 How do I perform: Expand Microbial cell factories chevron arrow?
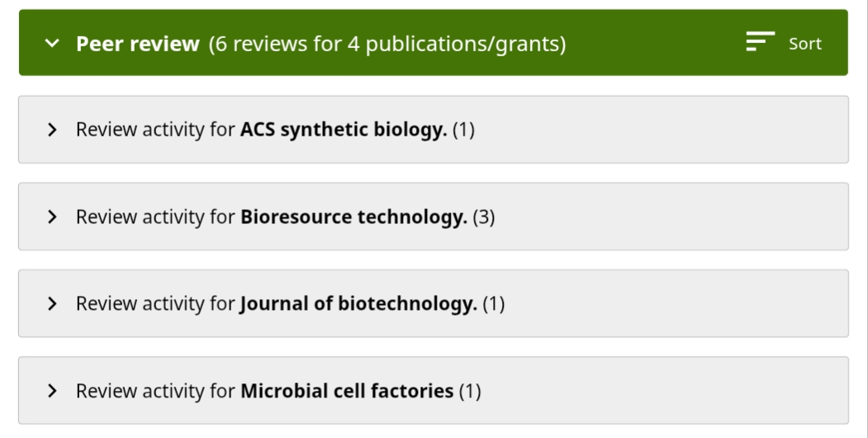click(x=54, y=391)
